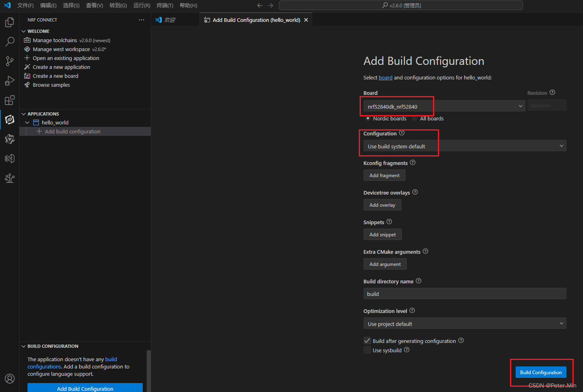Click the wand icon for Create a new application
This screenshot has width=583, height=392.
27,67
